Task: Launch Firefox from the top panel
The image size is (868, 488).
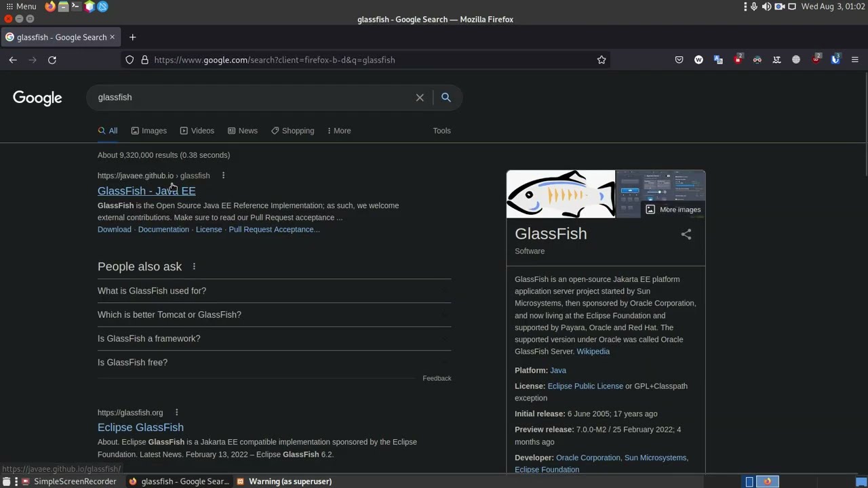Action: tap(50, 6)
